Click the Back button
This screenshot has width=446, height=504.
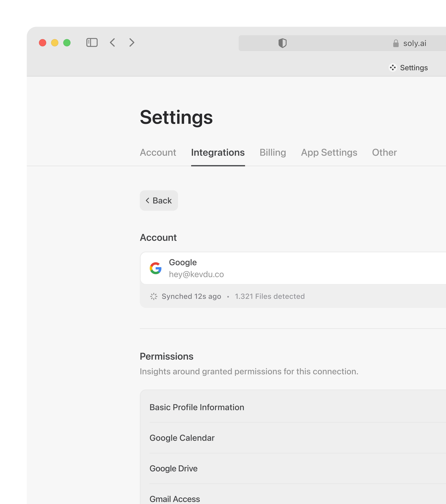click(x=159, y=200)
